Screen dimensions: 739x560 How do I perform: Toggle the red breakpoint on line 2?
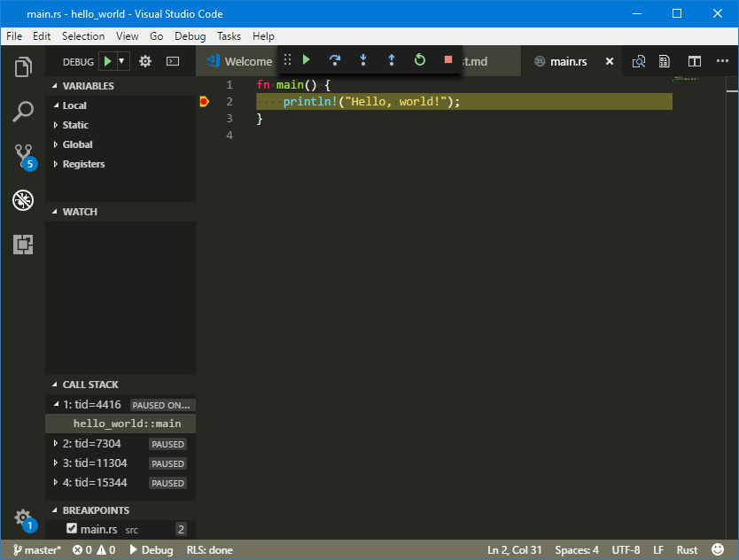click(x=204, y=101)
